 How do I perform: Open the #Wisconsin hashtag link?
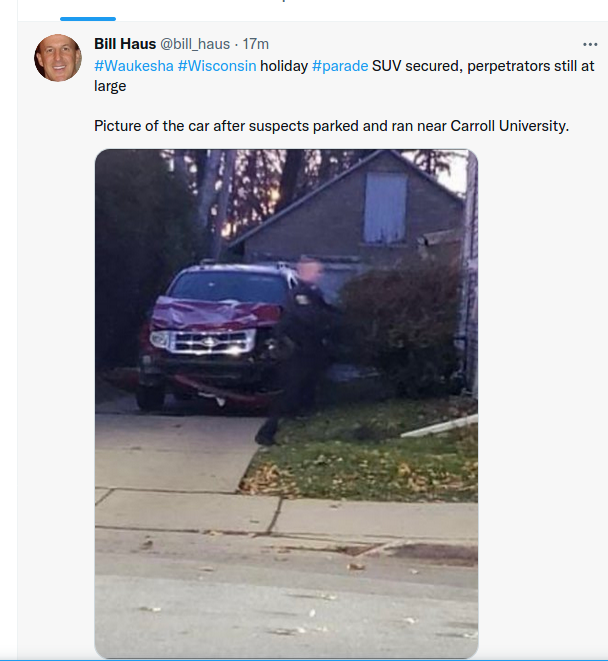point(217,66)
